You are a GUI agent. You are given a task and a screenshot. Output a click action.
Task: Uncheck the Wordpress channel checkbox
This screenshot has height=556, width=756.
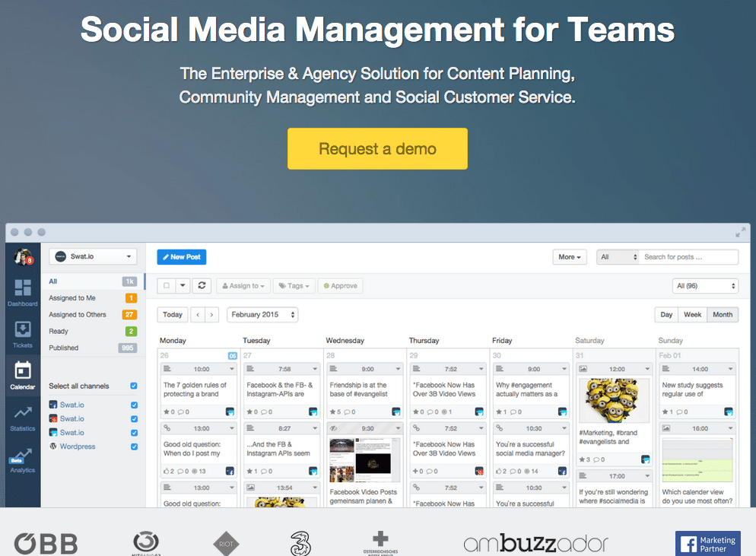134,446
